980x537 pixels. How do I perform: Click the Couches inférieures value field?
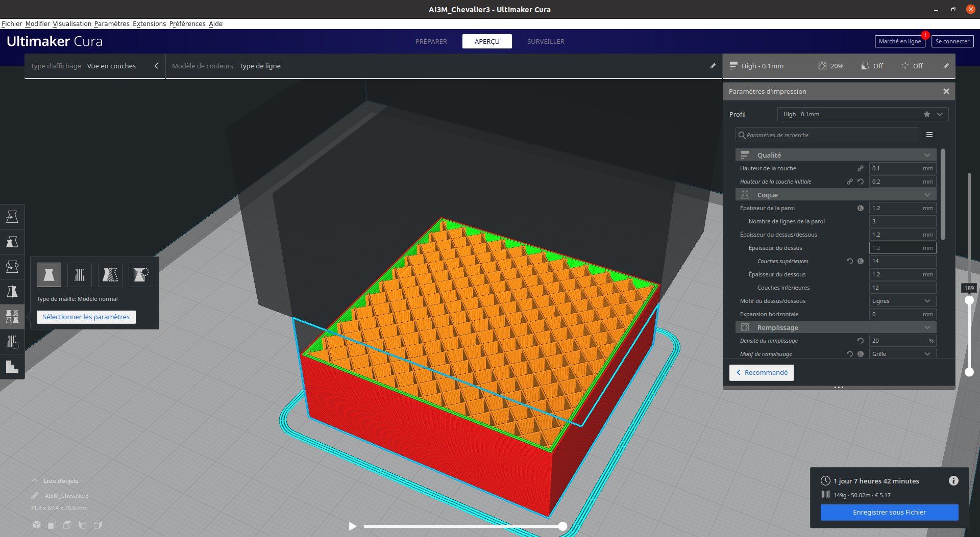click(902, 288)
